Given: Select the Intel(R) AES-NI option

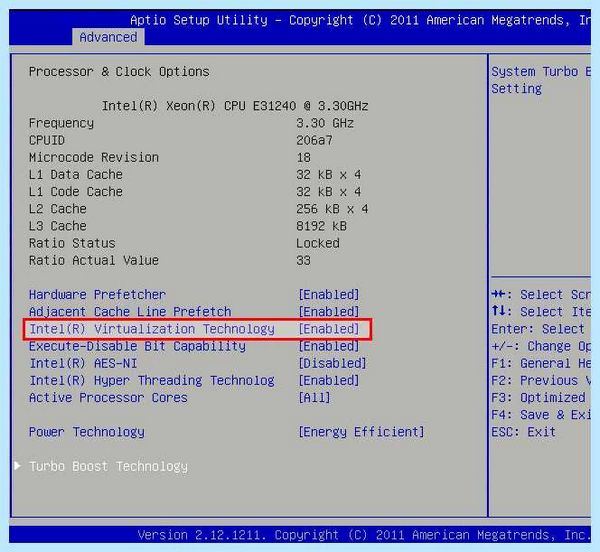Looking at the screenshot, I should click(83, 363).
